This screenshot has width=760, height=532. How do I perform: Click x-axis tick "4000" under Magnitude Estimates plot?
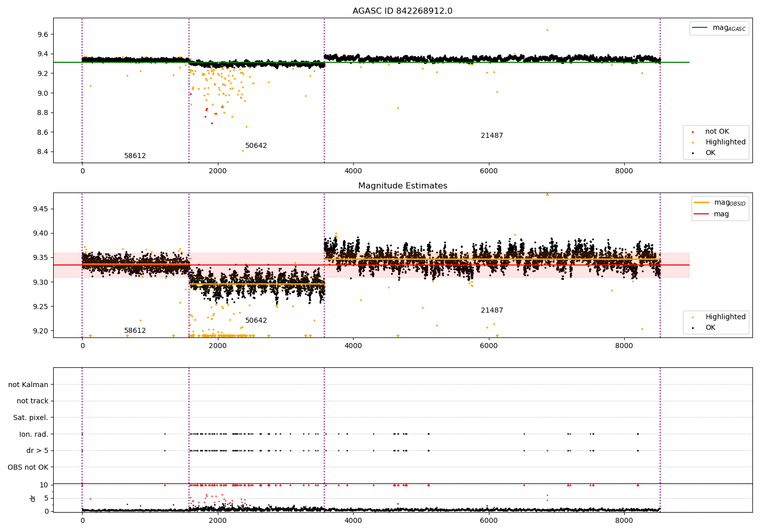click(x=353, y=346)
